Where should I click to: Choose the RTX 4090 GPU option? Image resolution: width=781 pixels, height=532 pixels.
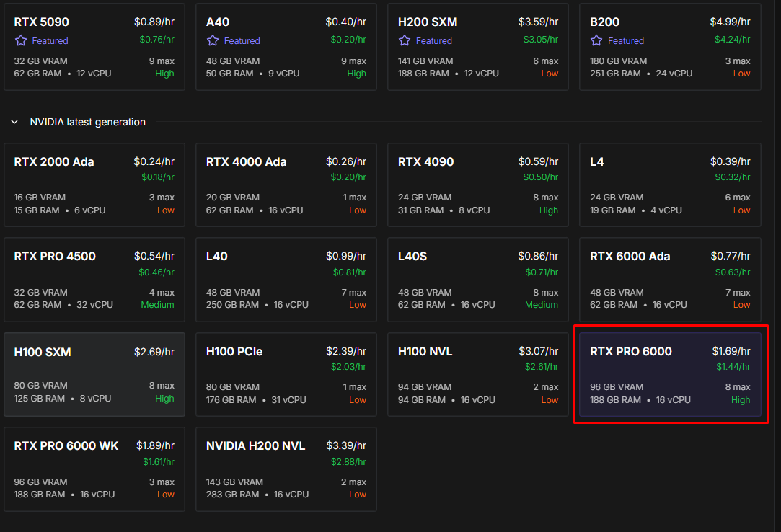477,185
